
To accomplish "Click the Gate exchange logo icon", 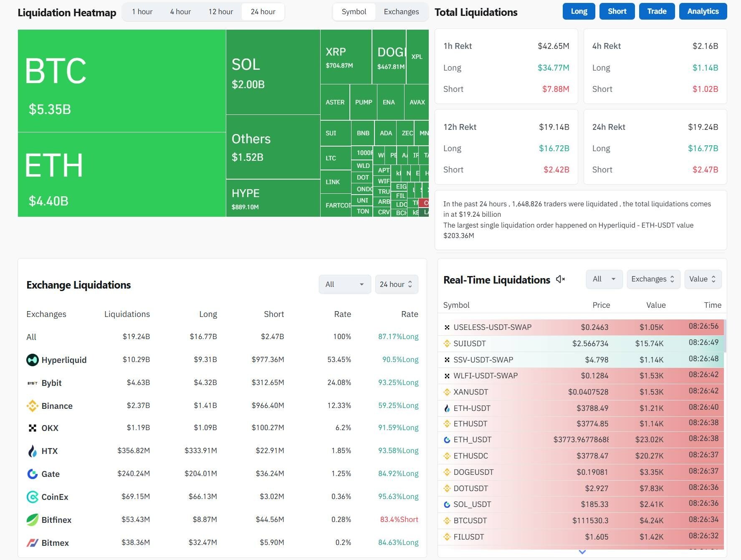I will (32, 474).
